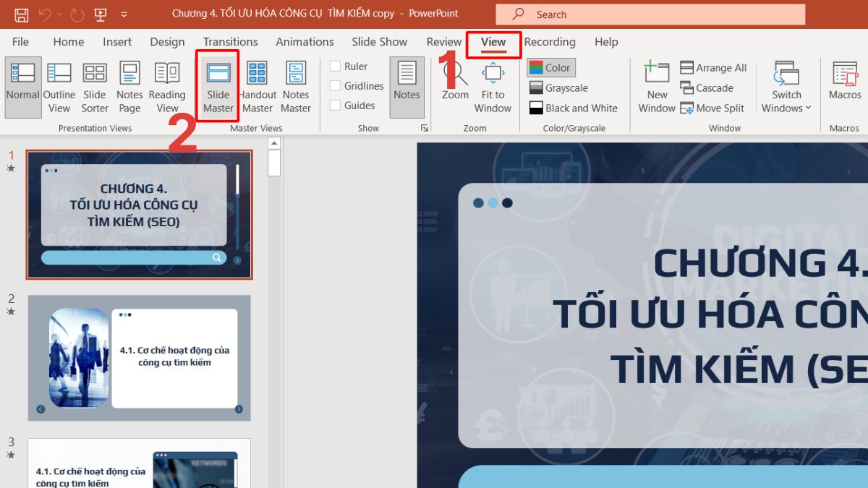The height and width of the screenshot is (488, 868).
Task: Open Customize Quick Access Toolbar dropdown
Action: point(124,14)
